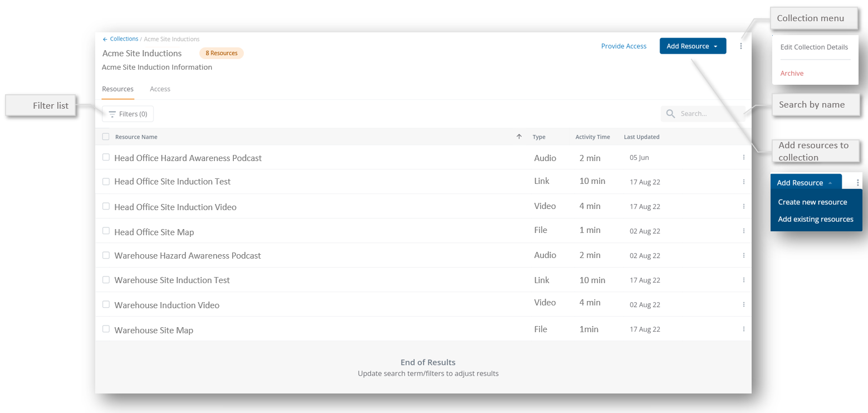Open the Filters (0) list
Image resolution: width=868 pixels, height=413 pixels.
pos(127,114)
